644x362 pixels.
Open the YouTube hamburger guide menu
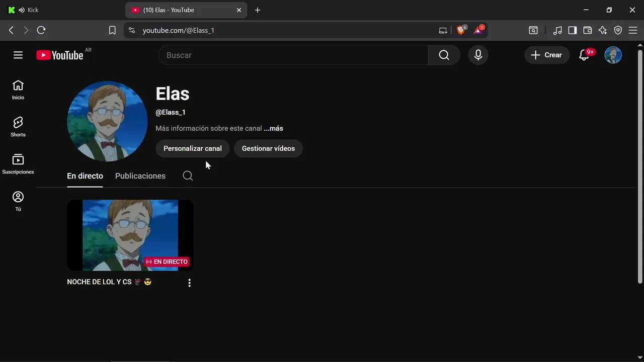pyautogui.click(x=18, y=55)
